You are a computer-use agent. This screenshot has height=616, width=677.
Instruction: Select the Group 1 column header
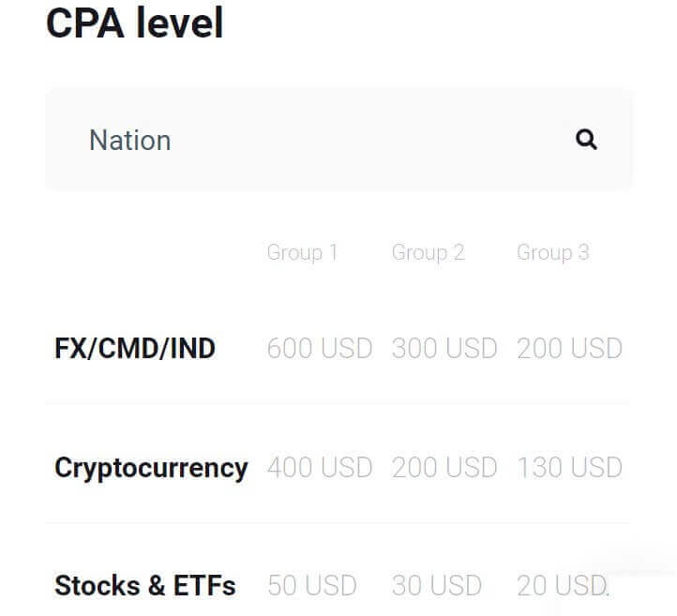[x=302, y=252]
